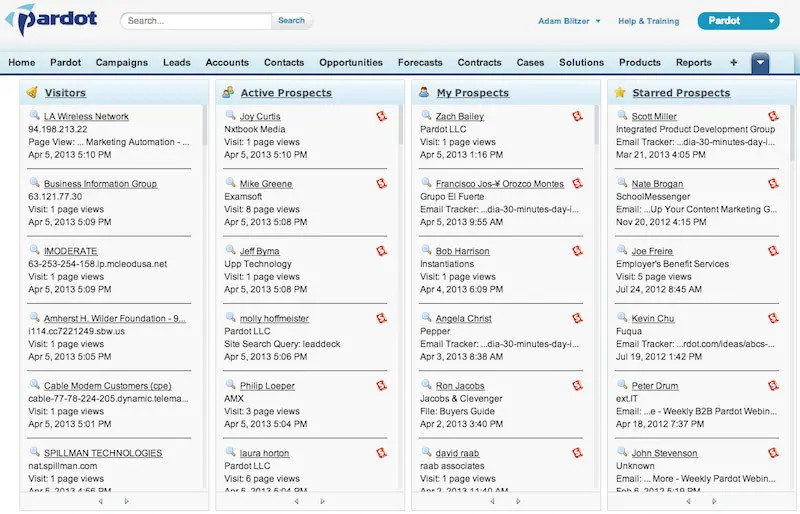Open the Campaigns tab
This screenshot has width=800, height=514.
coord(122,63)
